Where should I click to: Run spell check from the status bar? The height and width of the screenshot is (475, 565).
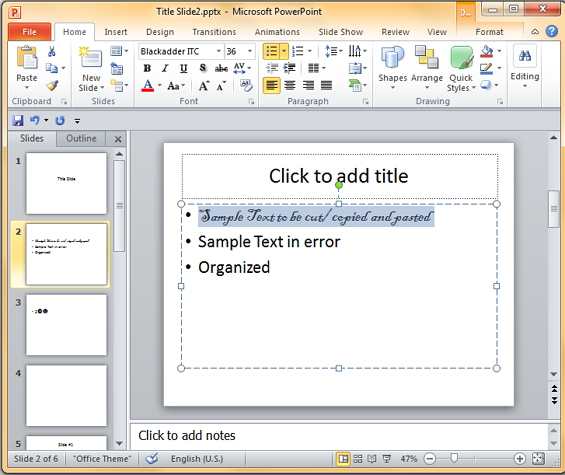pyautogui.click(x=152, y=458)
